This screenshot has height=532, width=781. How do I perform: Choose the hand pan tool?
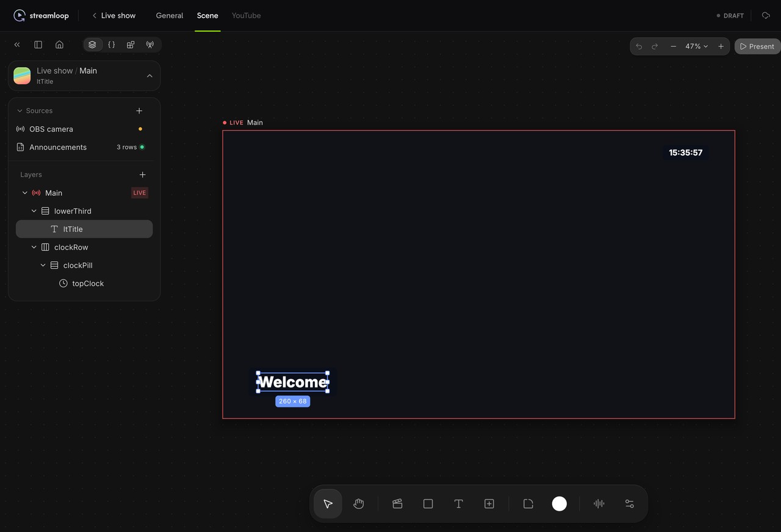click(x=359, y=503)
